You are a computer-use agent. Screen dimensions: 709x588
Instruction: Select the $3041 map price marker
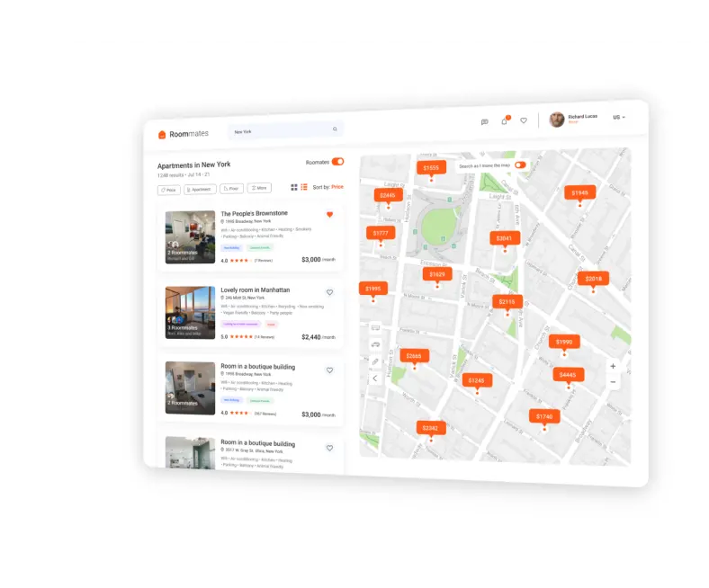coord(505,238)
